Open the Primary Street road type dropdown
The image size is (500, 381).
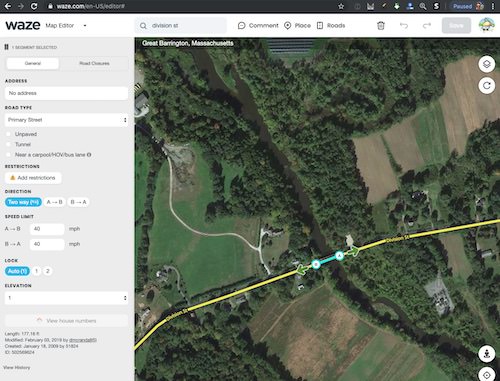(x=66, y=120)
